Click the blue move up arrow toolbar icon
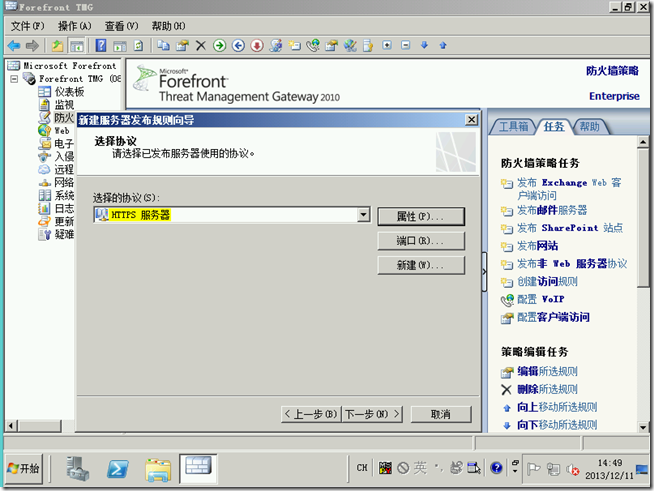 click(443, 45)
